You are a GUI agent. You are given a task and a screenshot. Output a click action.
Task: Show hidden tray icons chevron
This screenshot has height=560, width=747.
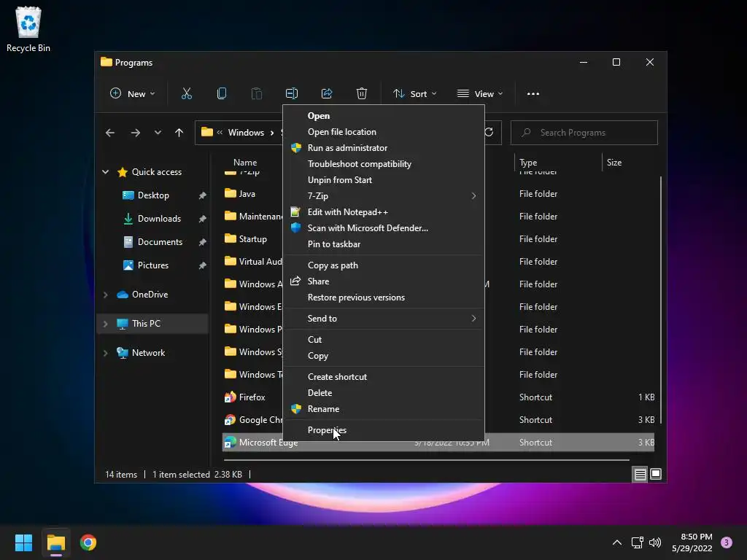point(617,542)
